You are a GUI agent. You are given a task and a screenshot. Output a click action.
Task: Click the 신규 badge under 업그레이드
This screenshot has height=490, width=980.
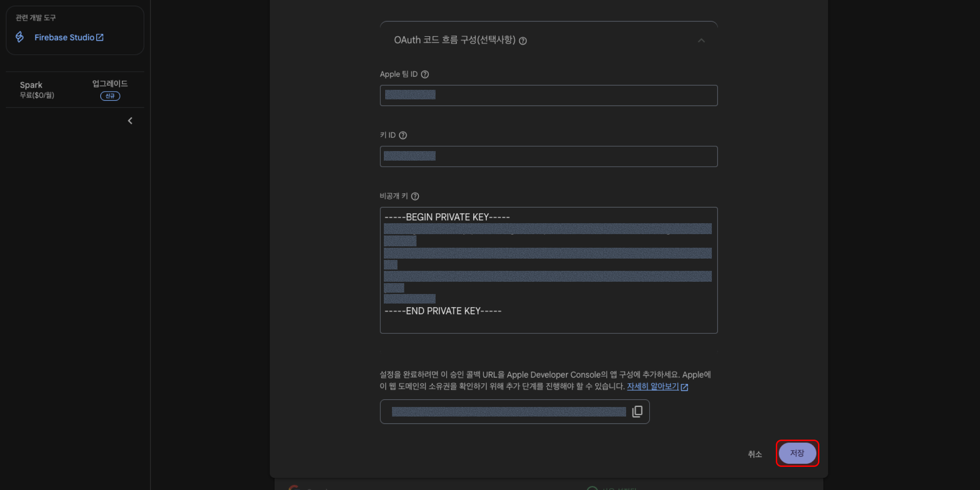coord(110,96)
